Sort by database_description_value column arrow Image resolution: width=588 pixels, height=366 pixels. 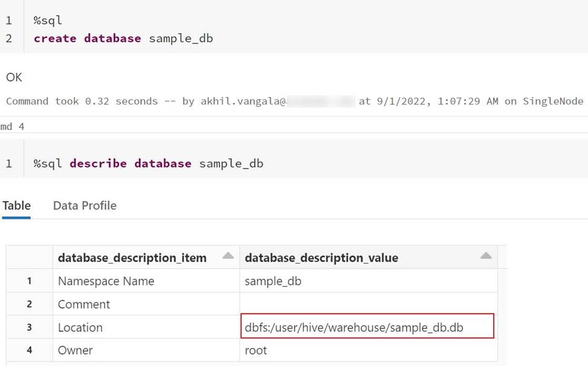pyautogui.click(x=485, y=256)
